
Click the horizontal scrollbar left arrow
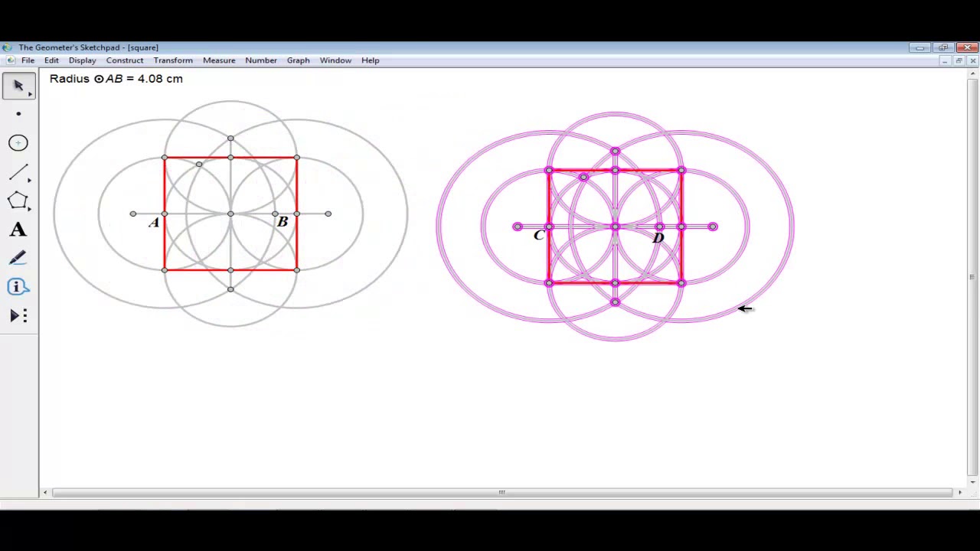45,492
